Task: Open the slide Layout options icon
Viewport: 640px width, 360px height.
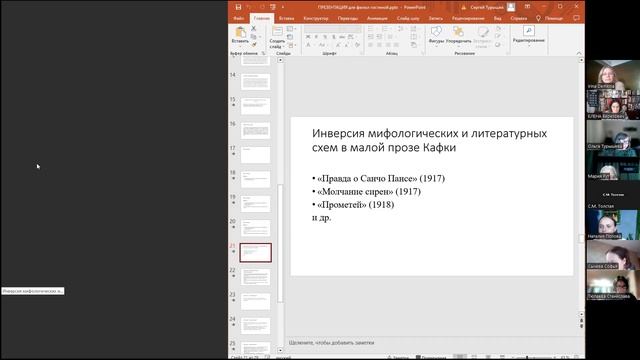Action: point(290,29)
